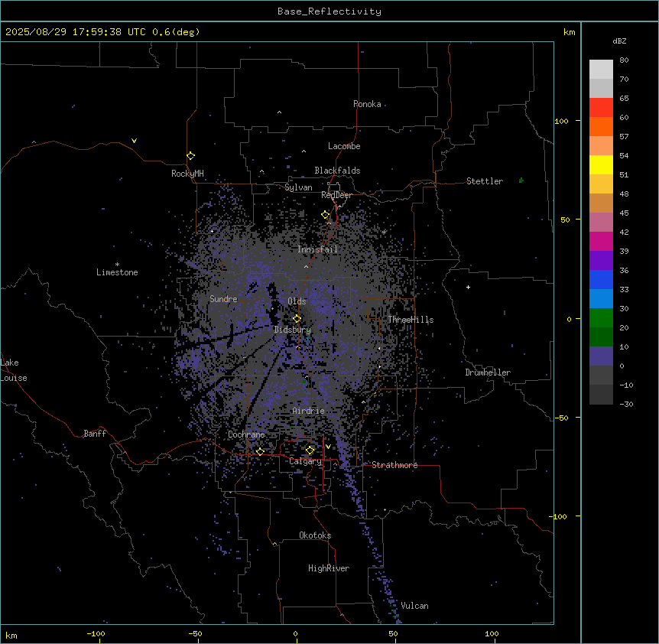
Task: Select the Strathmore city label
Action: pos(394,465)
